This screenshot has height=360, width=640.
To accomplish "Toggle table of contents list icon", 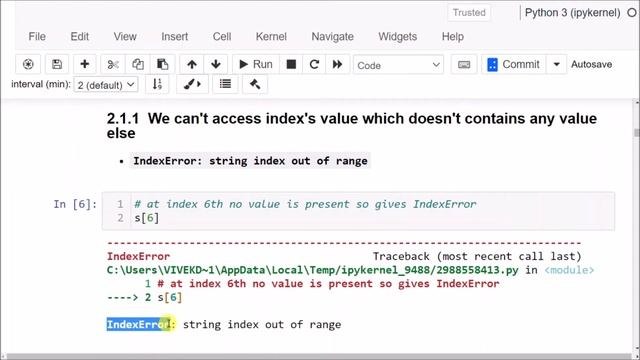I will click(225, 84).
